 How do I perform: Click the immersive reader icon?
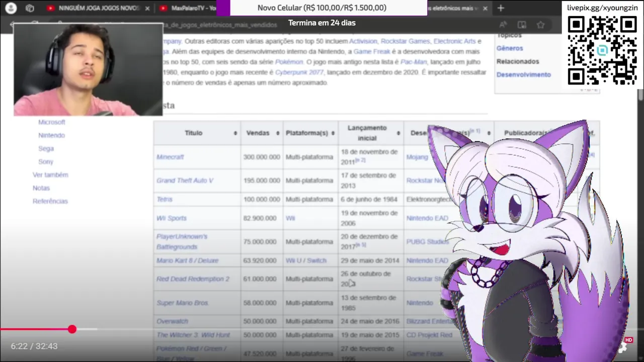(522, 25)
